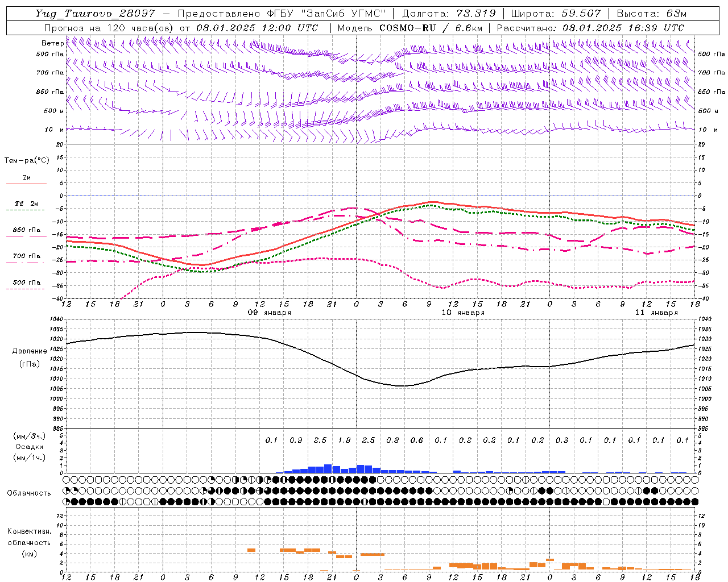Click the (мм/1ч.) precipitation unit label
The image size is (728, 582).
tap(30, 458)
